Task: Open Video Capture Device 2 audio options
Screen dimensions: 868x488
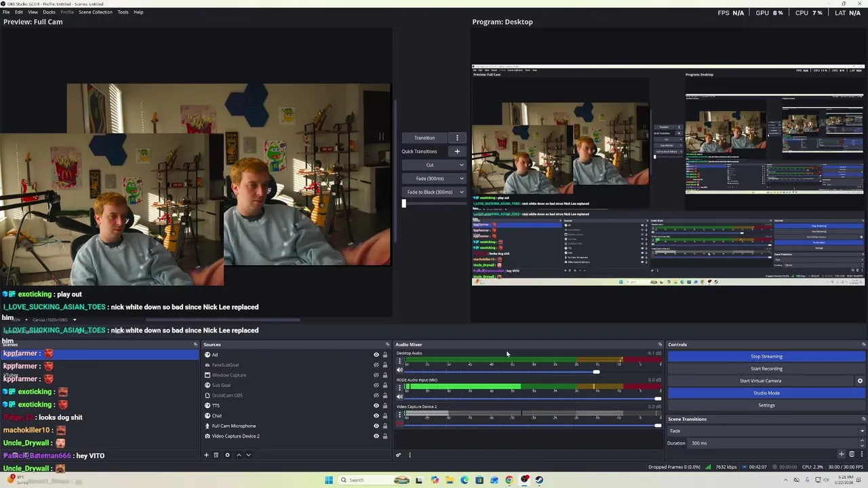Action: point(399,414)
